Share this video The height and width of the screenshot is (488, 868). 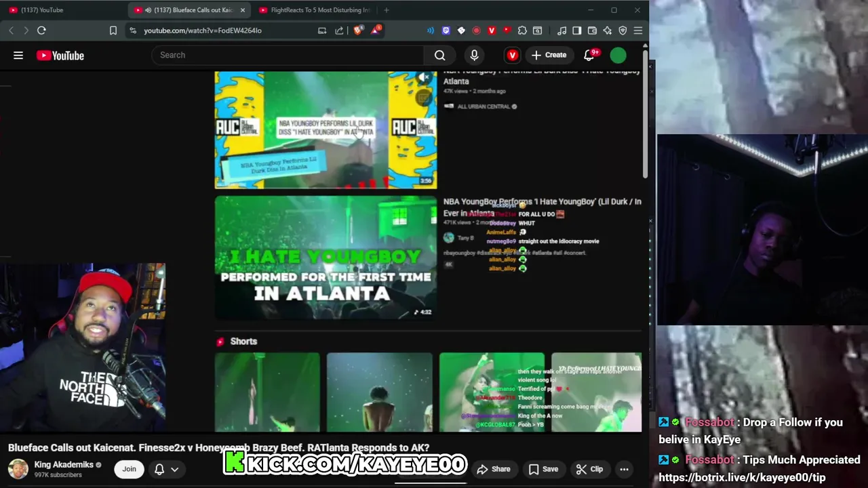tap(494, 469)
